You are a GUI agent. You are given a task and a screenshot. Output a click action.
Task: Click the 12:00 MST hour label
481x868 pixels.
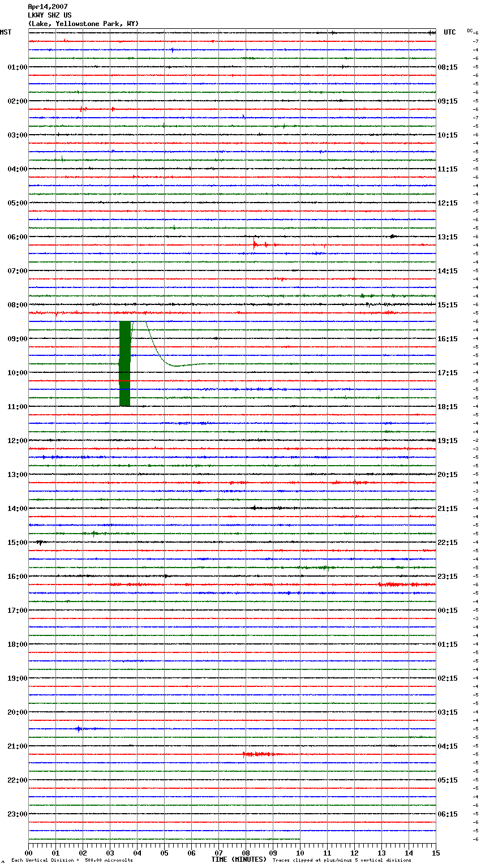17,441
